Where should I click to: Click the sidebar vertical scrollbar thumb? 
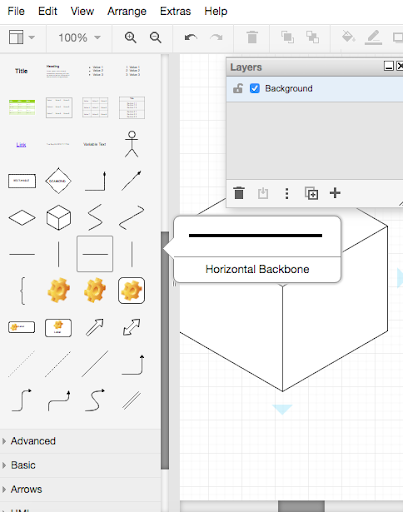165,350
